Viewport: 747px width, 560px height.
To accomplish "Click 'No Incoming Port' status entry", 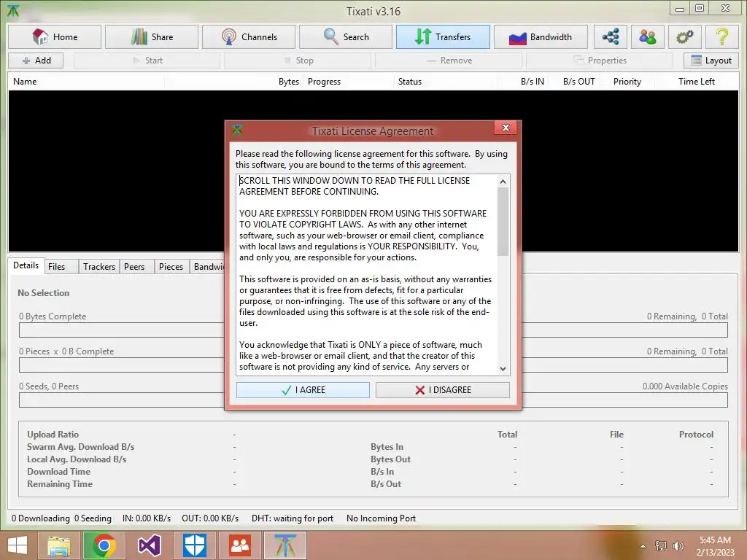I will click(381, 518).
